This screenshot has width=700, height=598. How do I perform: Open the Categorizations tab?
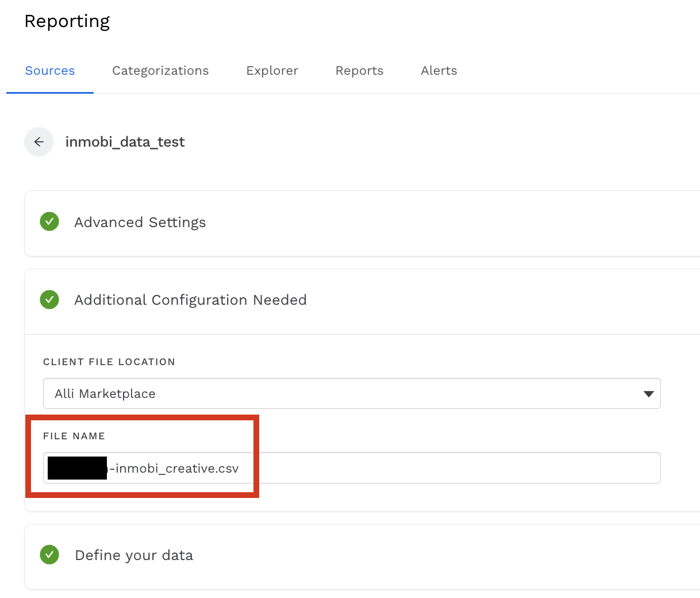click(160, 71)
